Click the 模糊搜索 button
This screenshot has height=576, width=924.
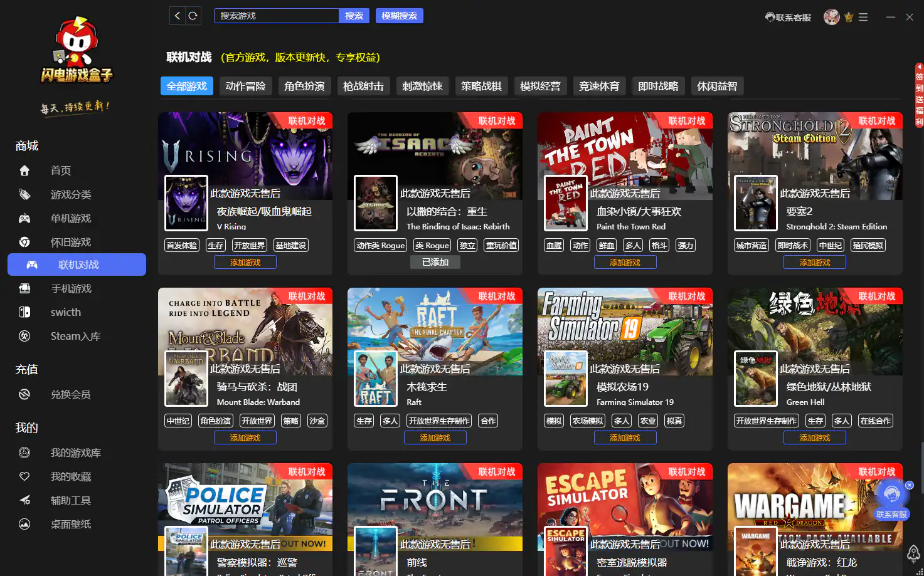pyautogui.click(x=400, y=16)
